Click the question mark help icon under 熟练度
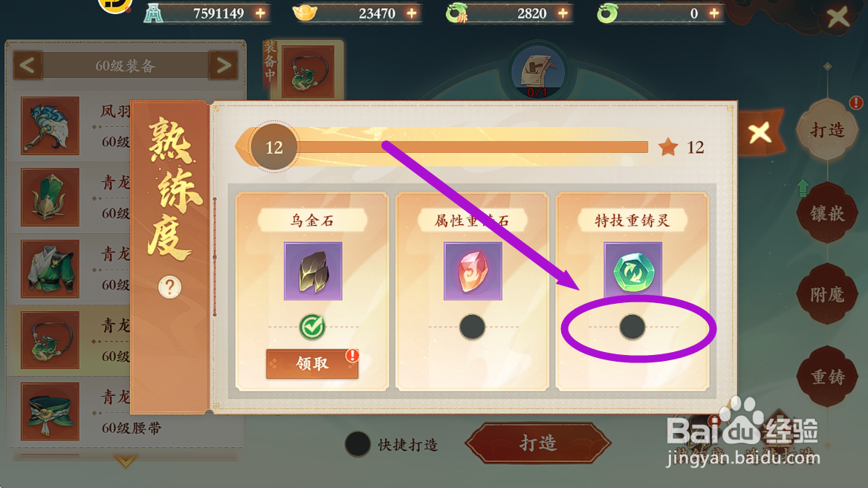The image size is (868, 488). pos(169,287)
